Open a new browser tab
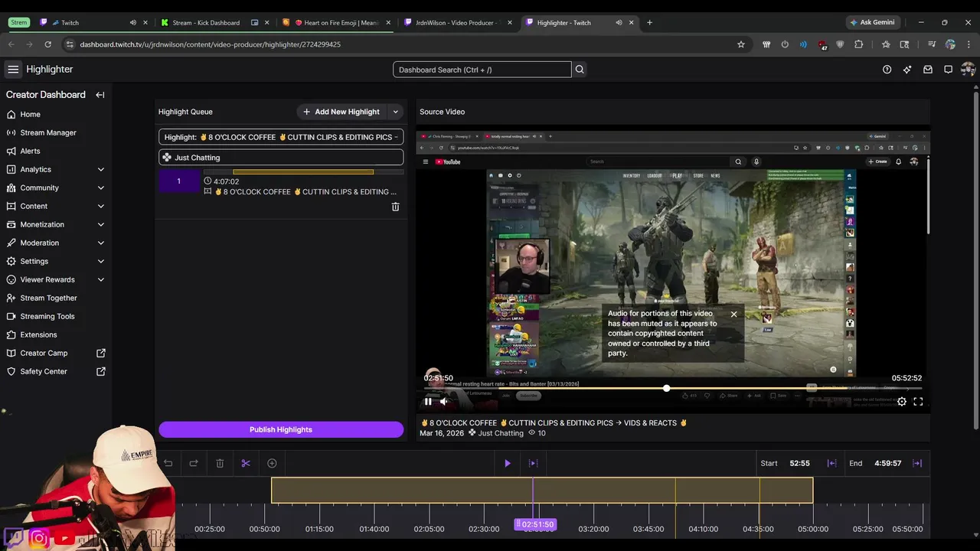Viewport: 980px width, 551px height. tap(649, 23)
